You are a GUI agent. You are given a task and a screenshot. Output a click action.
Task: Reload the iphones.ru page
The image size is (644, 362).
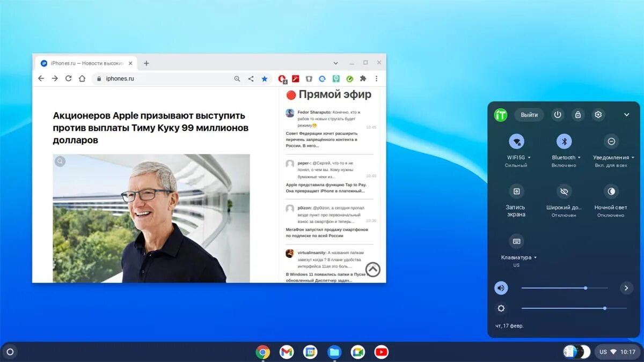coord(68,78)
